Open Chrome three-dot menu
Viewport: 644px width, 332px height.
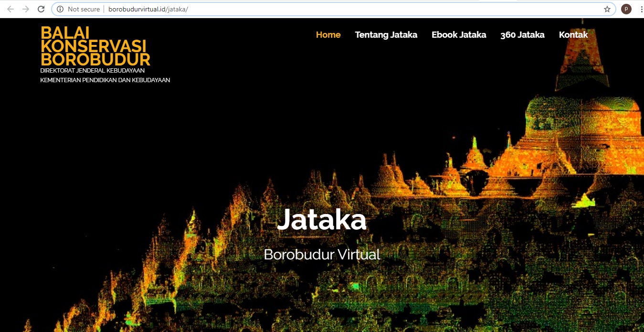641,9
